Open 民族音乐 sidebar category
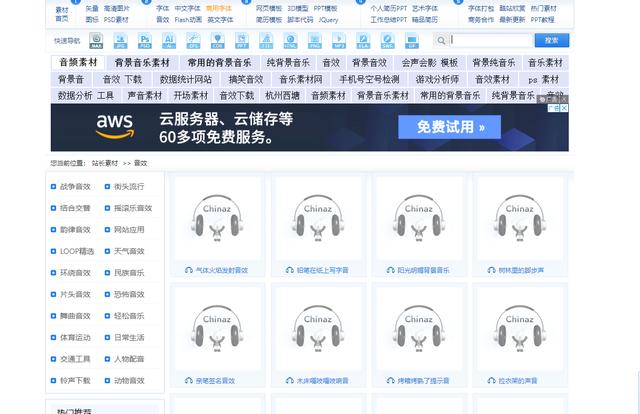Screen dimensions: 640x414 129,273
